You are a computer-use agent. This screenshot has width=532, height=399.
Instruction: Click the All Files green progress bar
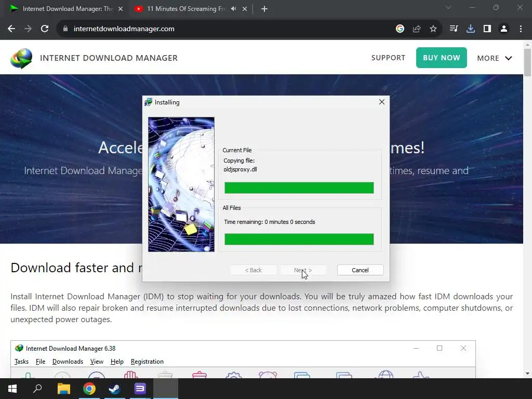299,239
